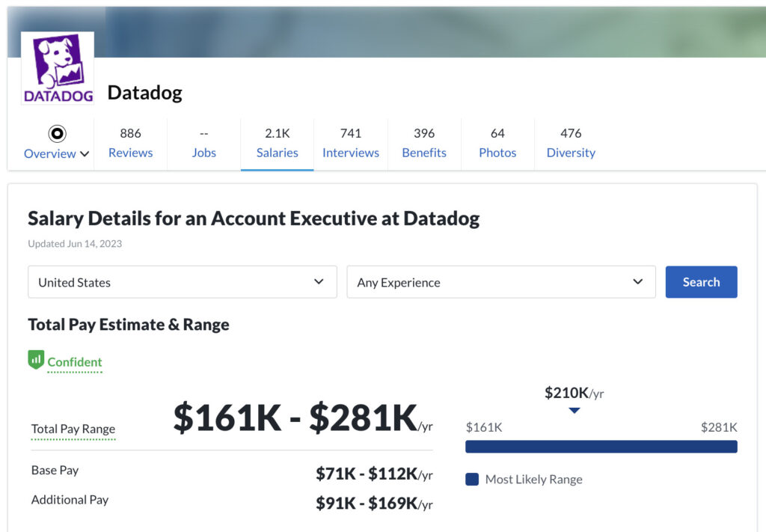Click the green Confident shield icon
This screenshot has width=766, height=532.
tap(36, 360)
